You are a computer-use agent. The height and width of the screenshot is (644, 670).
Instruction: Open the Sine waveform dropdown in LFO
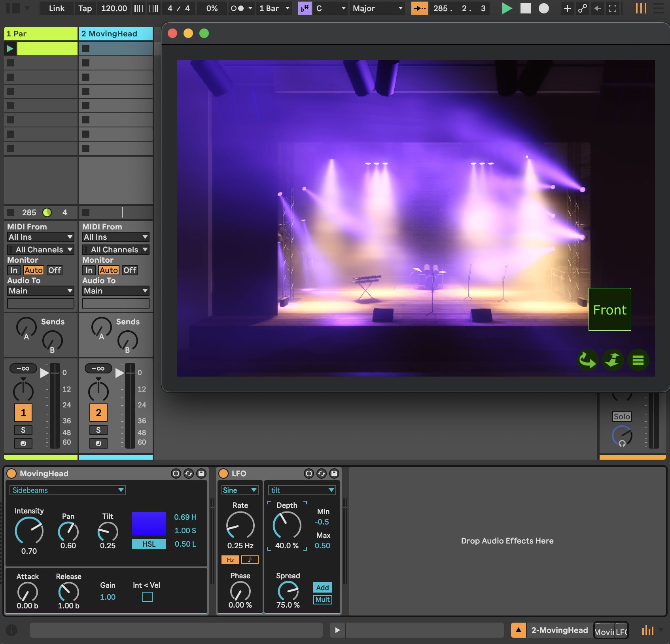click(x=240, y=490)
